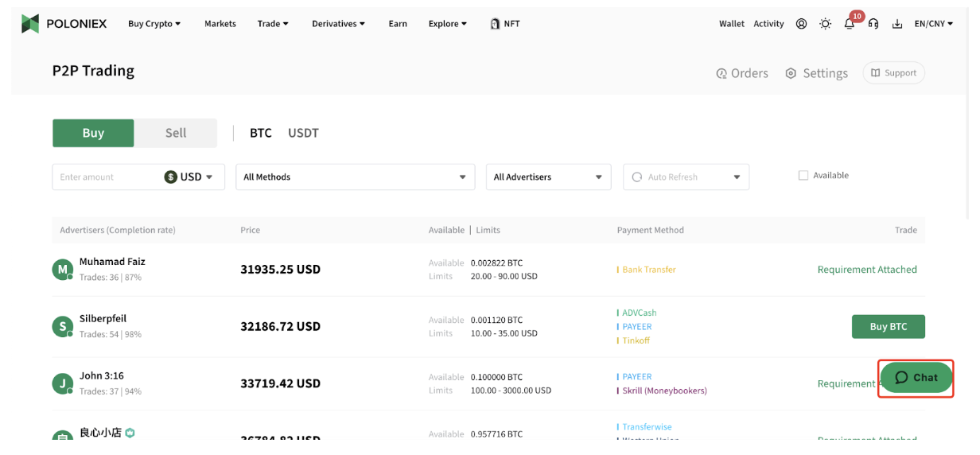Select the Buy toggle
The image size is (980, 455).
pyautogui.click(x=93, y=133)
